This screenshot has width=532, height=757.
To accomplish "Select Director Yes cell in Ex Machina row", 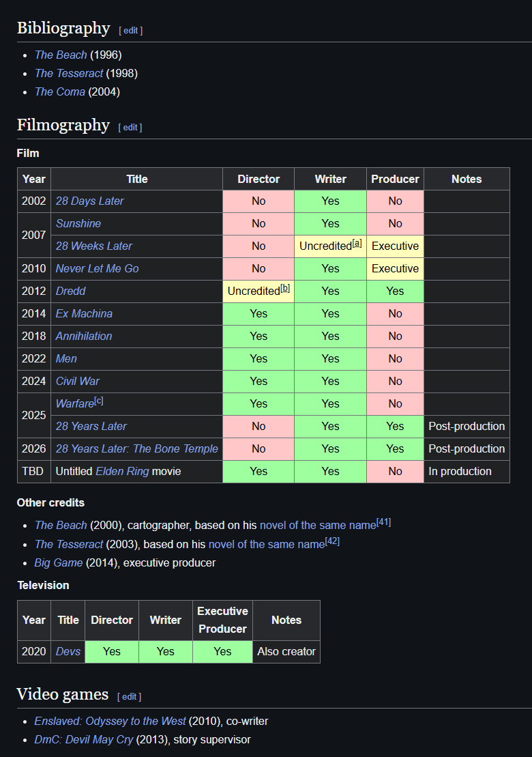I will tap(258, 314).
